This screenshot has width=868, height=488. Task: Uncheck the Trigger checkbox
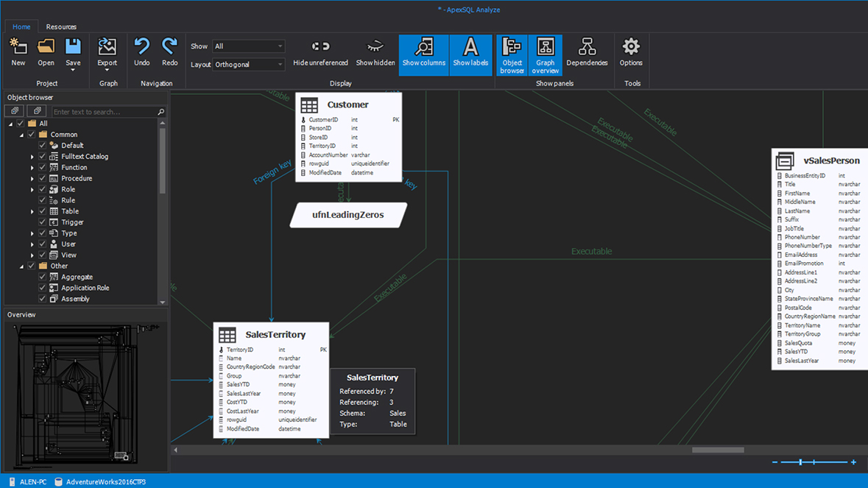coord(42,222)
